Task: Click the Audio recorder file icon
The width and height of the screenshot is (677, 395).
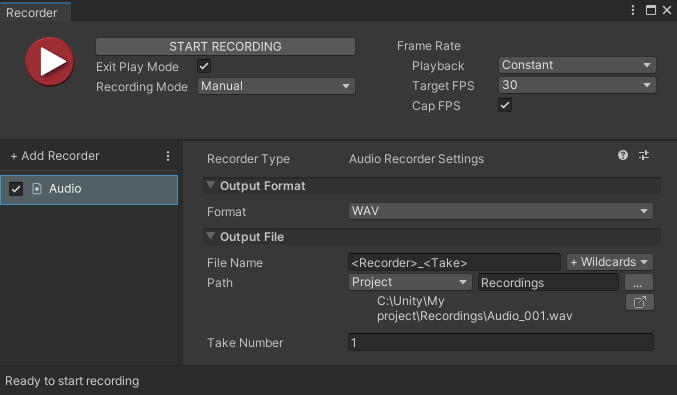Action: coord(37,189)
